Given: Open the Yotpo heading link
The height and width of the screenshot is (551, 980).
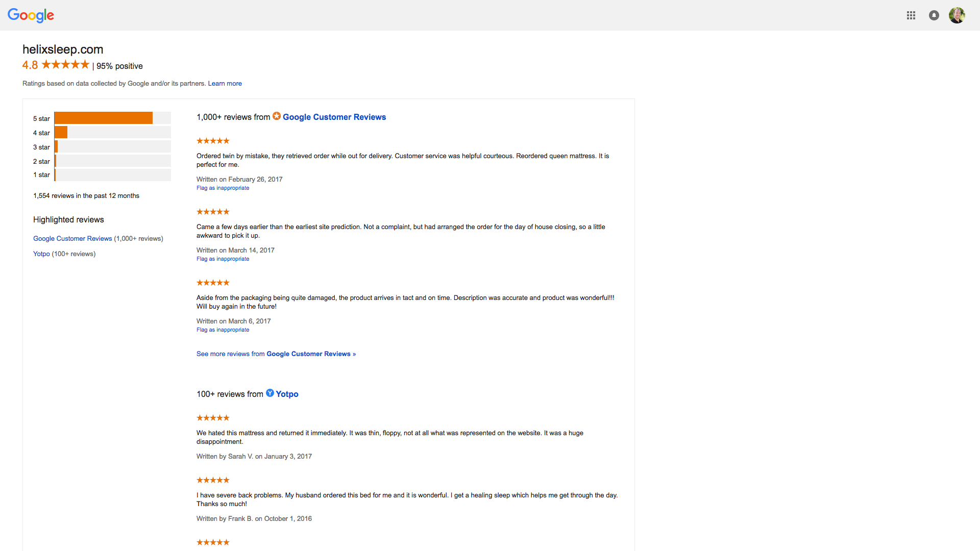Looking at the screenshot, I should pos(287,394).
